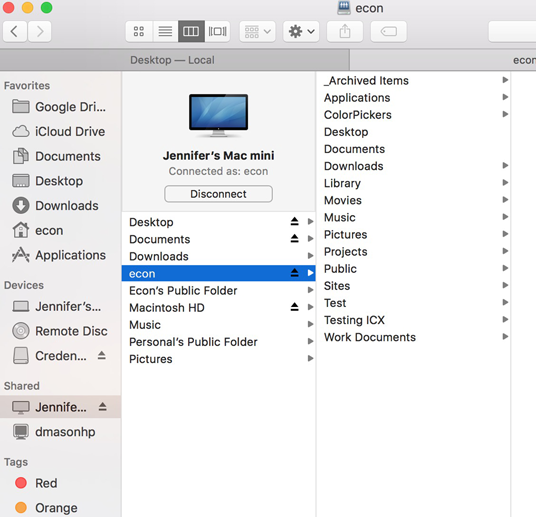Select Library folder in econ column
The image size is (536, 517).
pyautogui.click(x=414, y=183)
